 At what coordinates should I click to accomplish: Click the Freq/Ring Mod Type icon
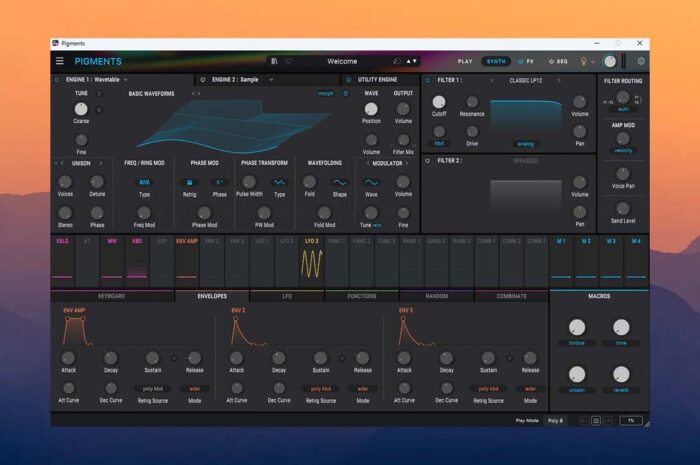144,183
